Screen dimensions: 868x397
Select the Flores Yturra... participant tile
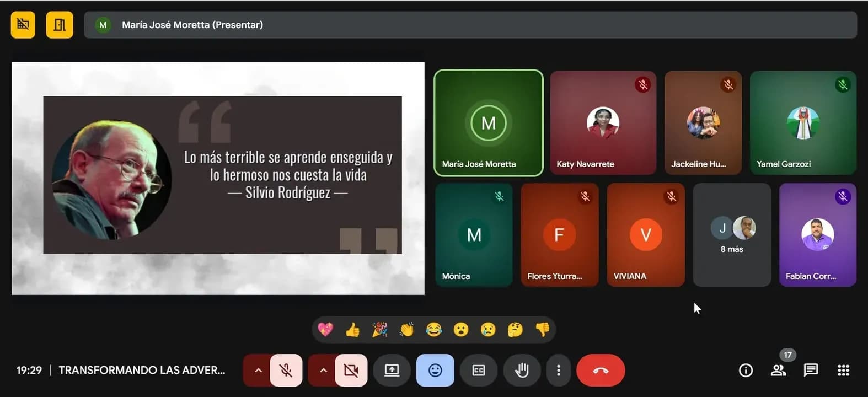pyautogui.click(x=560, y=235)
